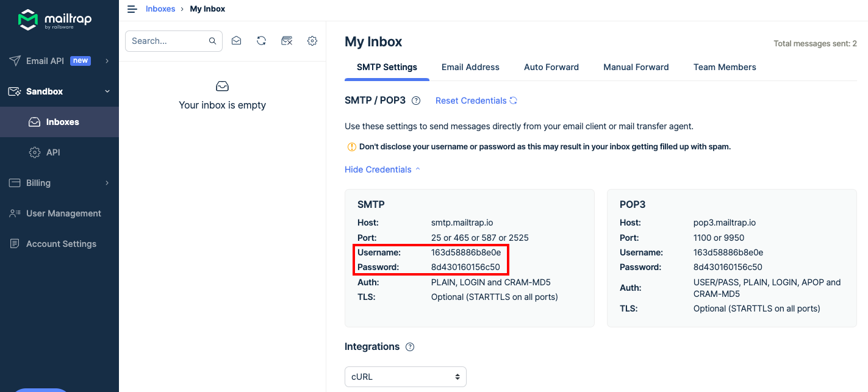Collapse the Sandbox menu chevron
Screen dimensions: 868x392
107,91
